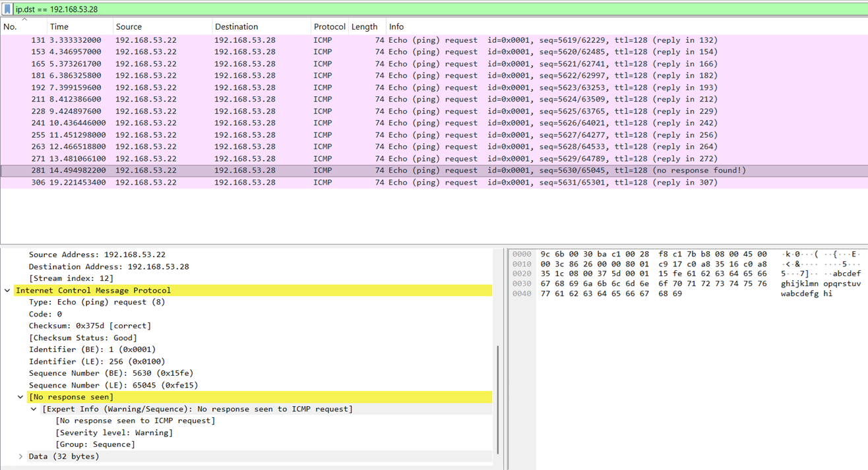
Task: Select packet 263 at time 12.466518800
Action: click(x=434, y=147)
